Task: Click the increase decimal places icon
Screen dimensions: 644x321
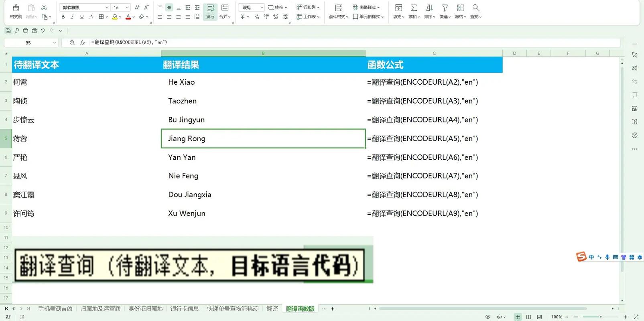Action: coord(276,17)
